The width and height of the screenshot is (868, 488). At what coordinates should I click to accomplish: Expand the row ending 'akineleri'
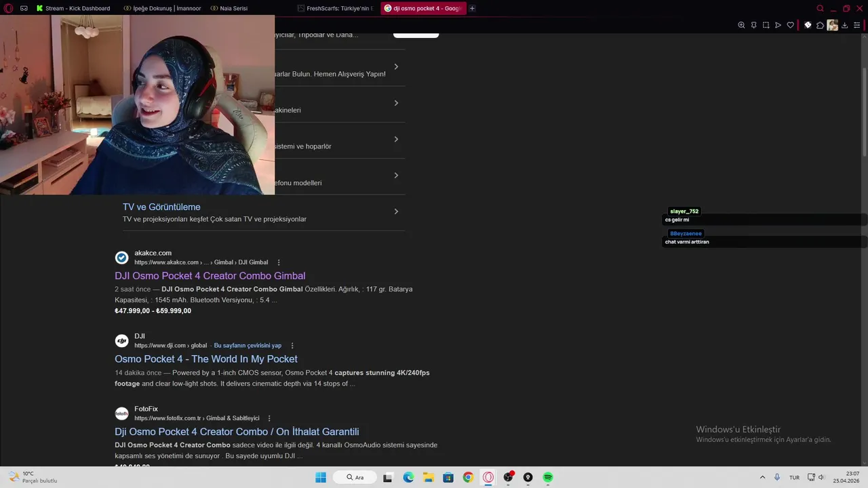(x=396, y=103)
